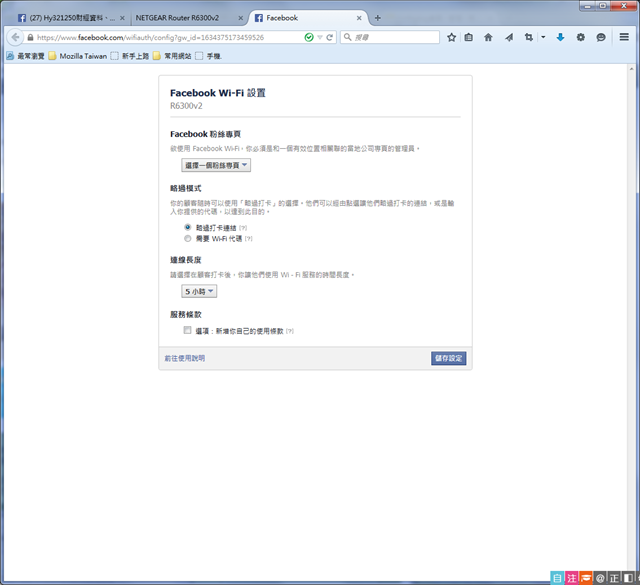
Task: Click the Facebook Wi-Fi 設置 heading
Action: click(218, 93)
